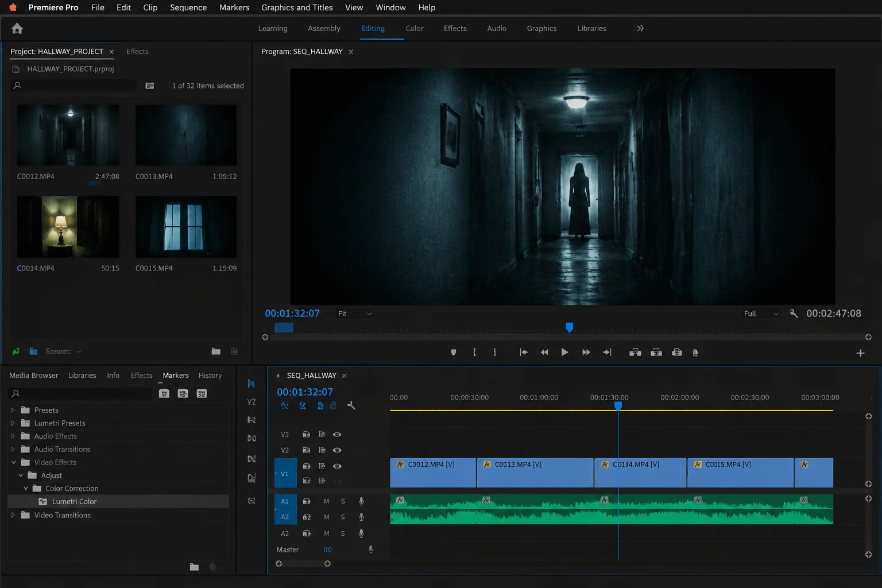Step forward one frame in Program monitor
The image size is (882, 588).
586,352
